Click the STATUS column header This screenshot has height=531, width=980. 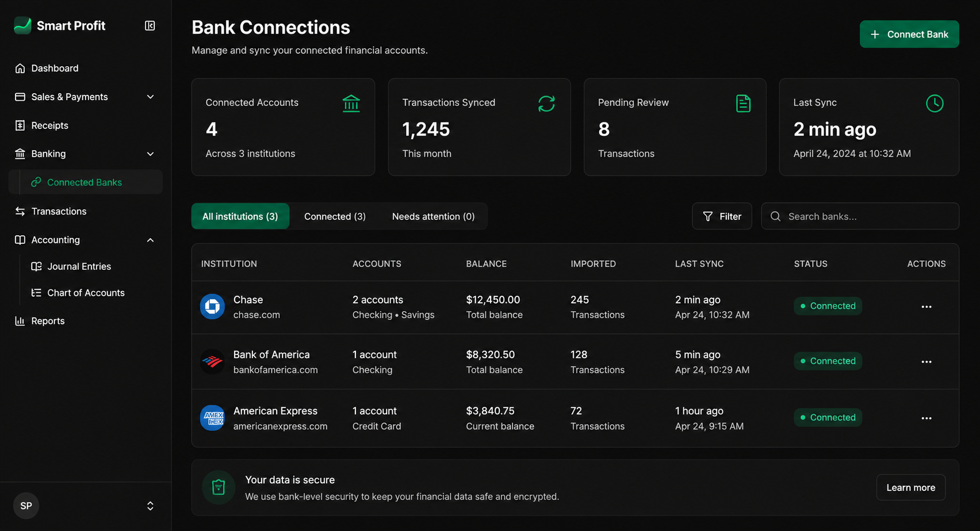[811, 263]
